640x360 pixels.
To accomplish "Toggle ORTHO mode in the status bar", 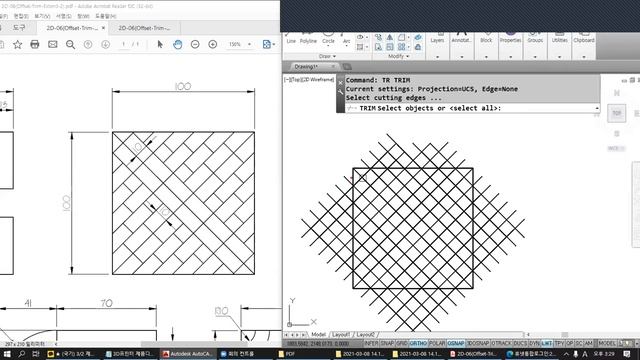I will (x=418, y=343).
